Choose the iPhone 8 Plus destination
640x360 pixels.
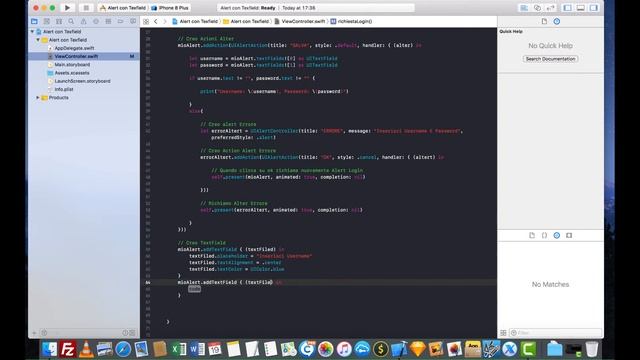click(x=170, y=8)
